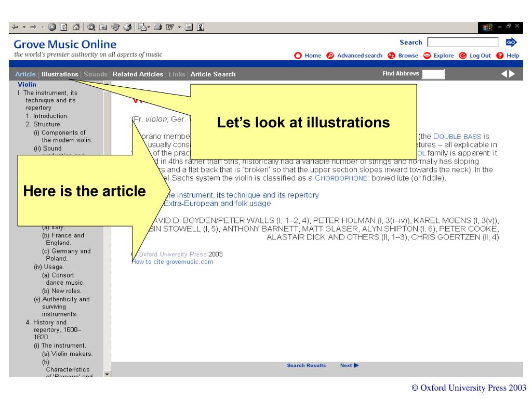The image size is (532, 399).
Task: Click the Find Abbrevs input box
Action: (x=433, y=74)
